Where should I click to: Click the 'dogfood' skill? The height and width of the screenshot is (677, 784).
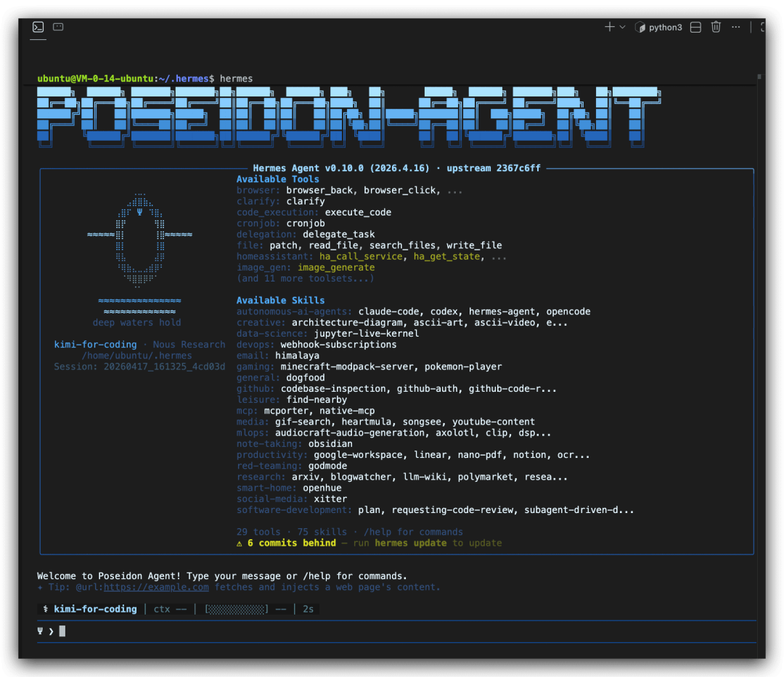[306, 378]
